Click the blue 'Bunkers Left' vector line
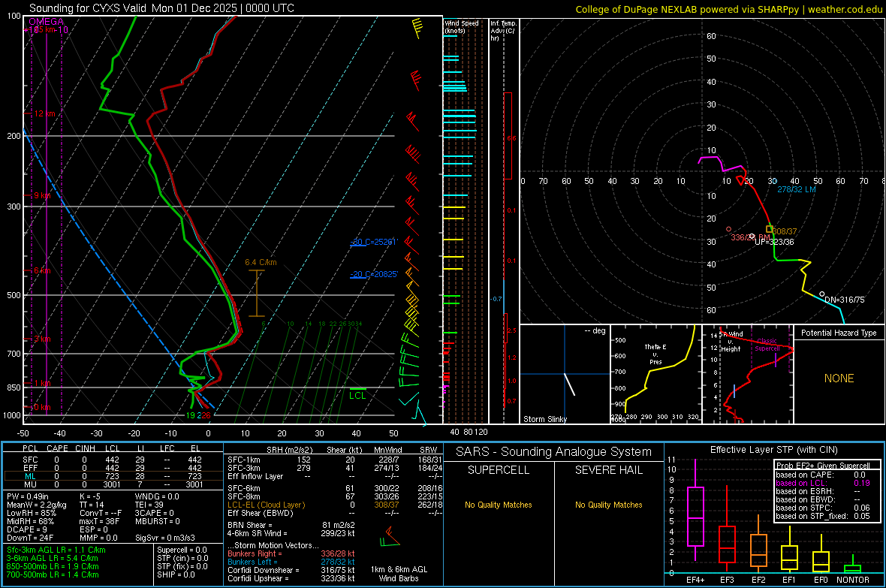Viewport: 886px width, 588px height. tap(291, 562)
